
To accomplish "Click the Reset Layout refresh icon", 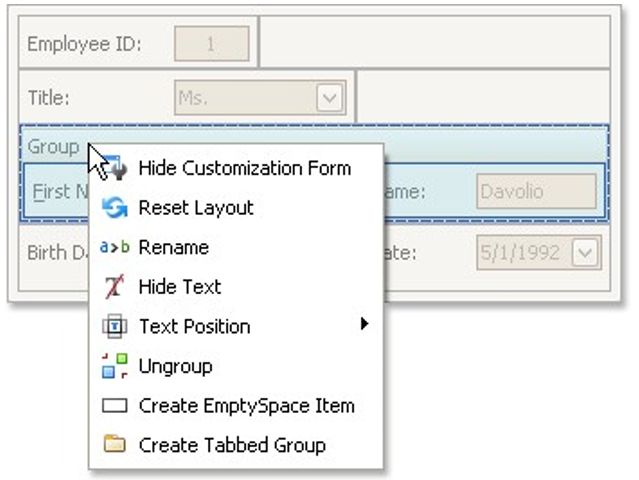I will click(x=115, y=208).
